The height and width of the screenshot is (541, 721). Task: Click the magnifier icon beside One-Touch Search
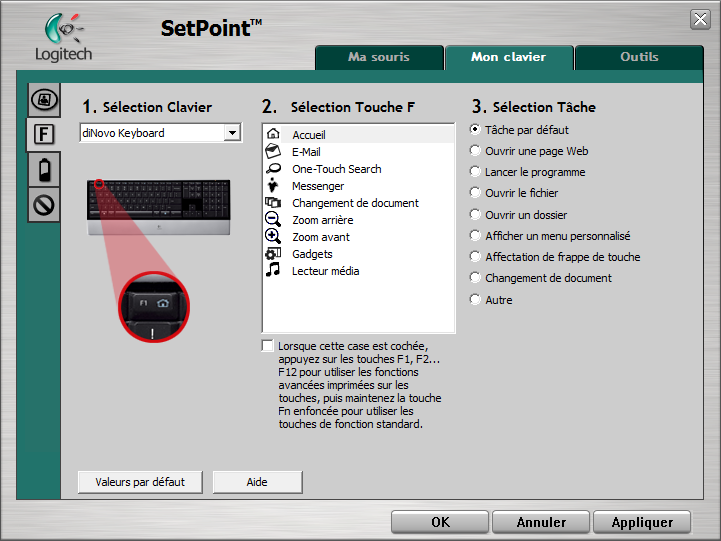[x=273, y=168]
